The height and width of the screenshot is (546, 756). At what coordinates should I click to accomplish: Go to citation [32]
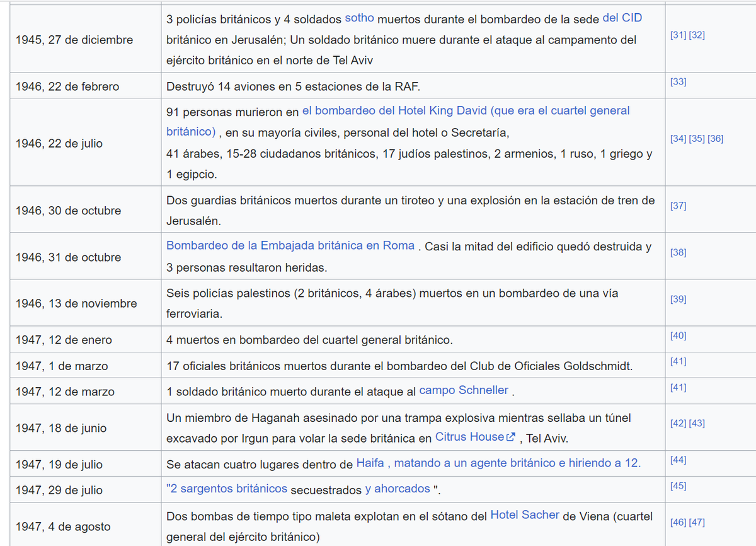(x=697, y=35)
